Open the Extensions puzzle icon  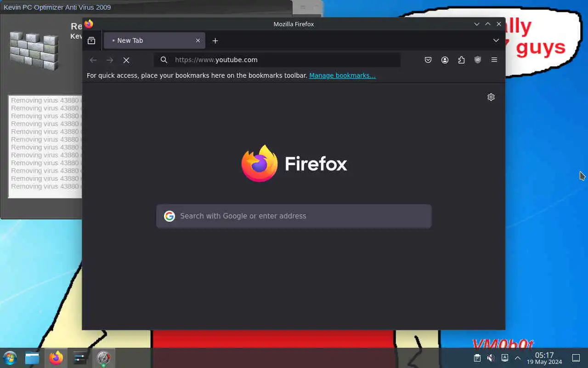461,60
